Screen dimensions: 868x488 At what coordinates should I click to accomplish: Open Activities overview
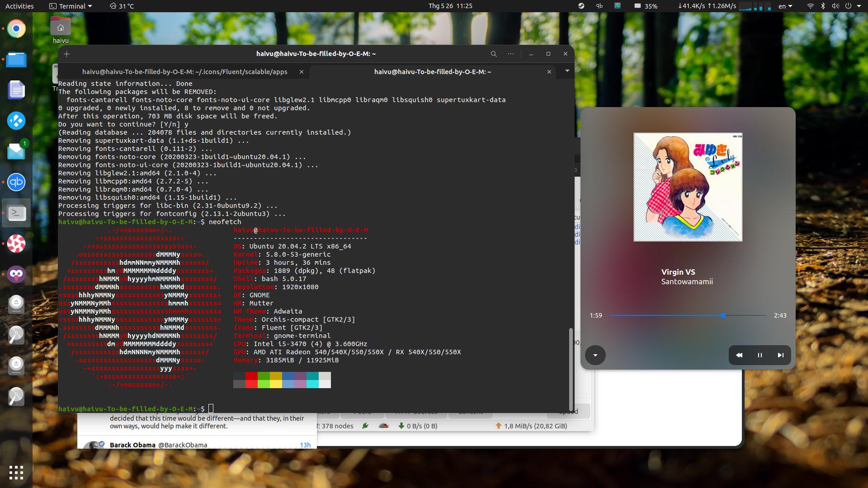(x=19, y=6)
